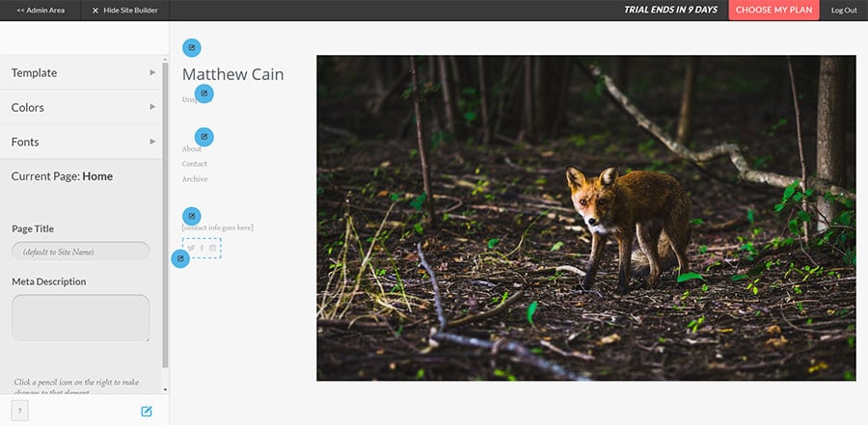This screenshot has height=425, width=868.
Task: Click the Log Out link
Action: 843,11
